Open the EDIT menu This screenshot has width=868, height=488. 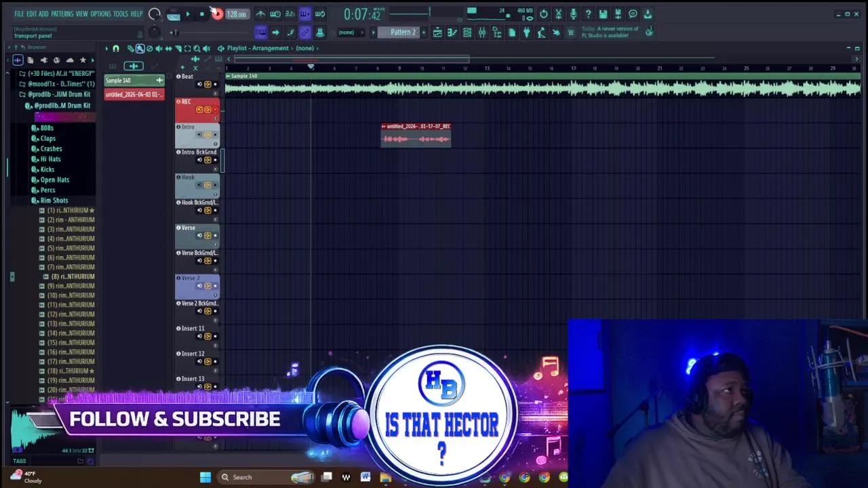[31, 14]
